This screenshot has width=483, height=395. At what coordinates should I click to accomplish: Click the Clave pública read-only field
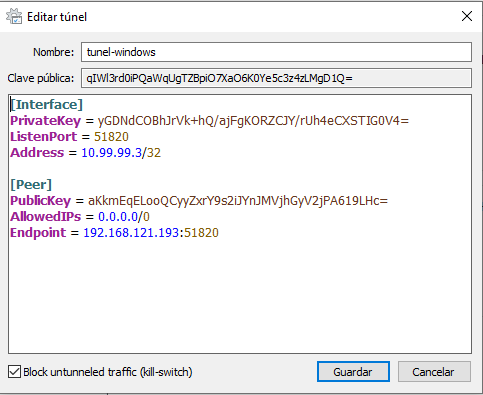(276, 78)
